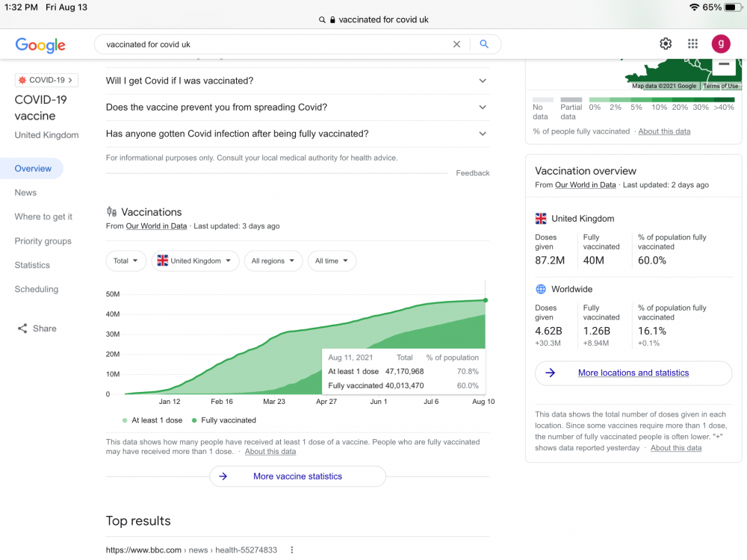Expand 'Does the vaccine prevent you from spreading Covid?'

pyautogui.click(x=297, y=107)
